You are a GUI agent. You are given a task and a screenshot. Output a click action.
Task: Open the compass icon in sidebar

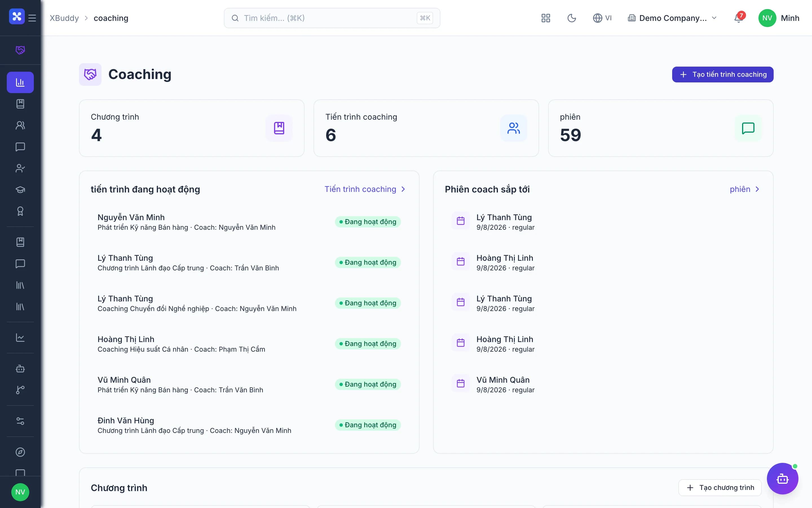pyautogui.click(x=20, y=452)
